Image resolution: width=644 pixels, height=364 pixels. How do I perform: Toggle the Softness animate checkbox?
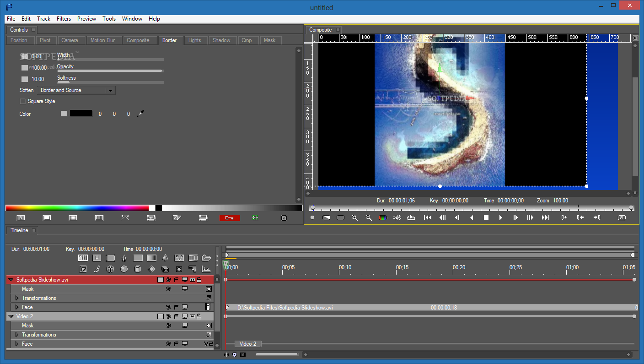[x=25, y=79]
